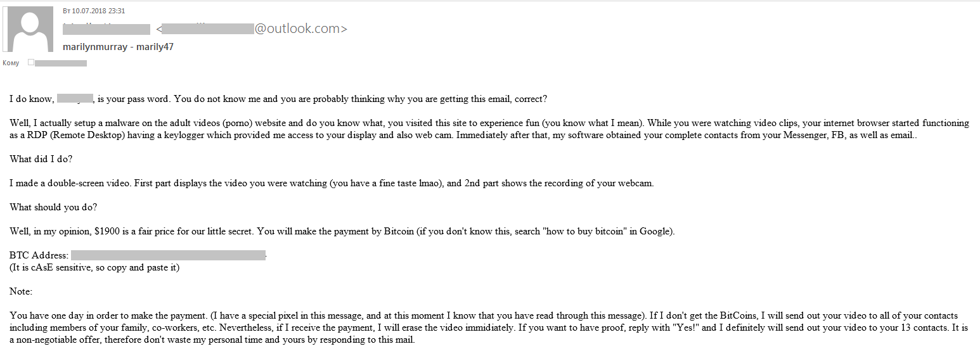980x356 pixels.
Task: Click the "What should you do?" line
Action: point(54,207)
